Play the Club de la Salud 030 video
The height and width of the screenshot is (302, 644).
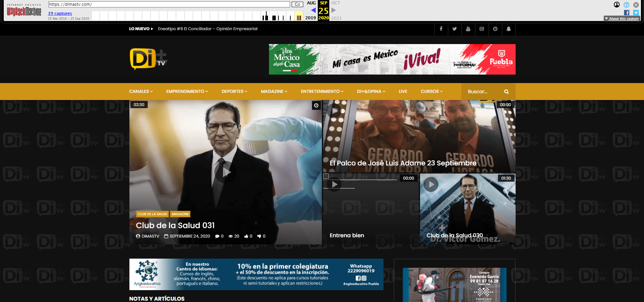[x=431, y=184]
